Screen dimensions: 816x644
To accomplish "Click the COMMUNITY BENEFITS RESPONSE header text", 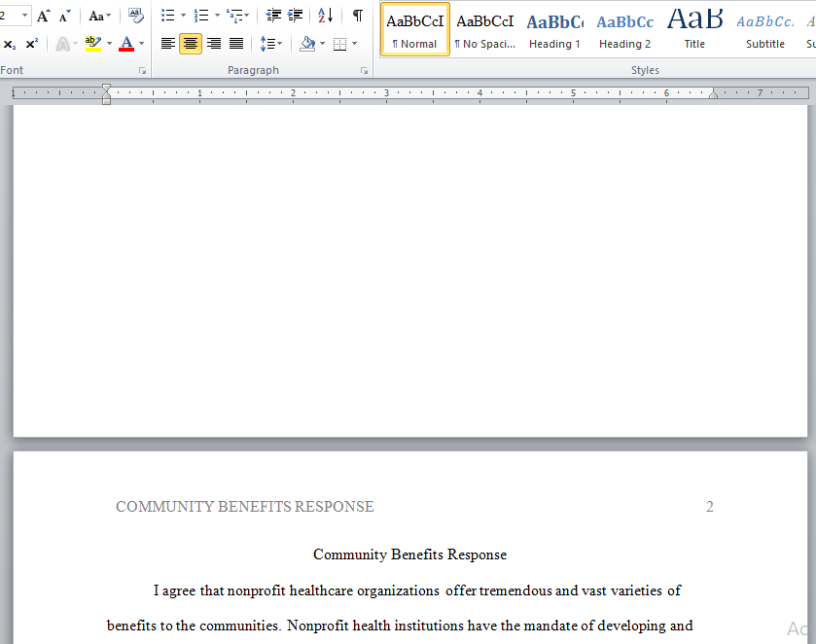I will coord(244,507).
